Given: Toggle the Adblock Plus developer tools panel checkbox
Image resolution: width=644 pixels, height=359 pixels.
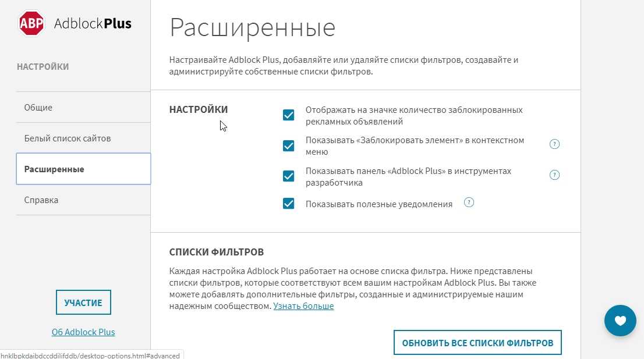Looking at the screenshot, I should pyautogui.click(x=288, y=176).
